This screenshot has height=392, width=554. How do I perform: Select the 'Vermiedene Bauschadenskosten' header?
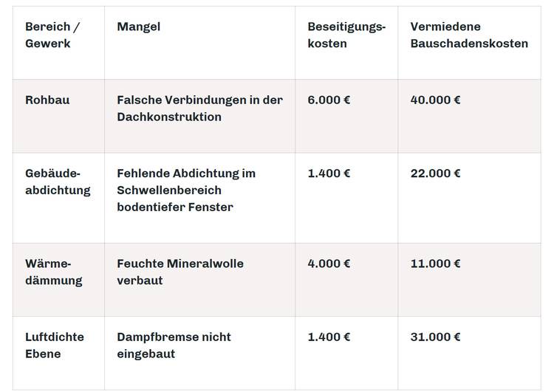click(469, 35)
